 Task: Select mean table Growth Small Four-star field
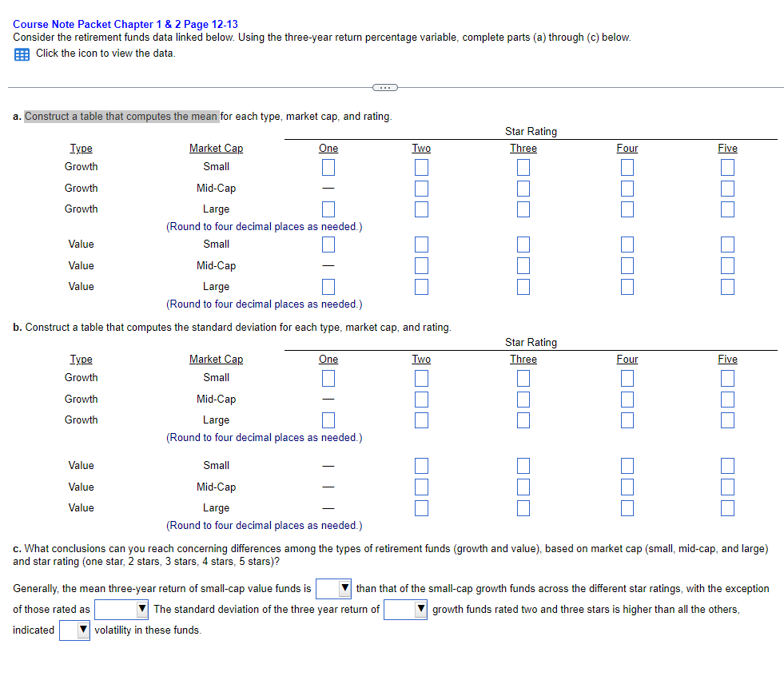627,167
